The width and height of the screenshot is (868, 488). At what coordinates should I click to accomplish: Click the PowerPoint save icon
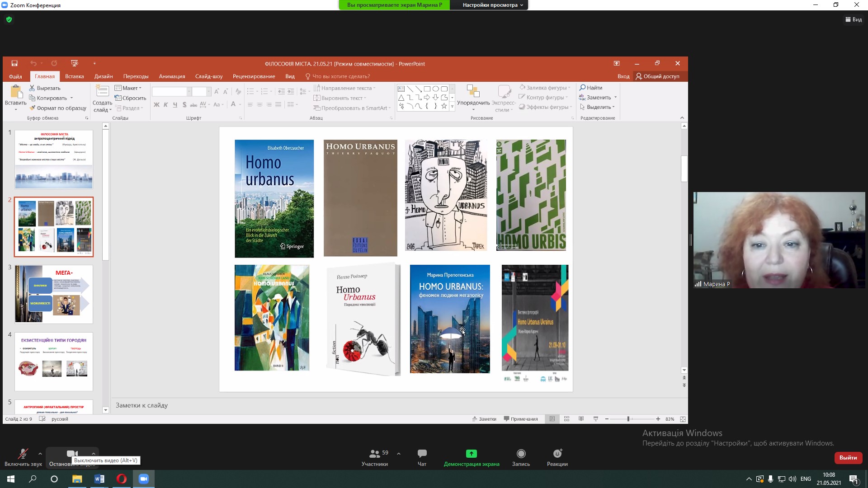click(14, 63)
